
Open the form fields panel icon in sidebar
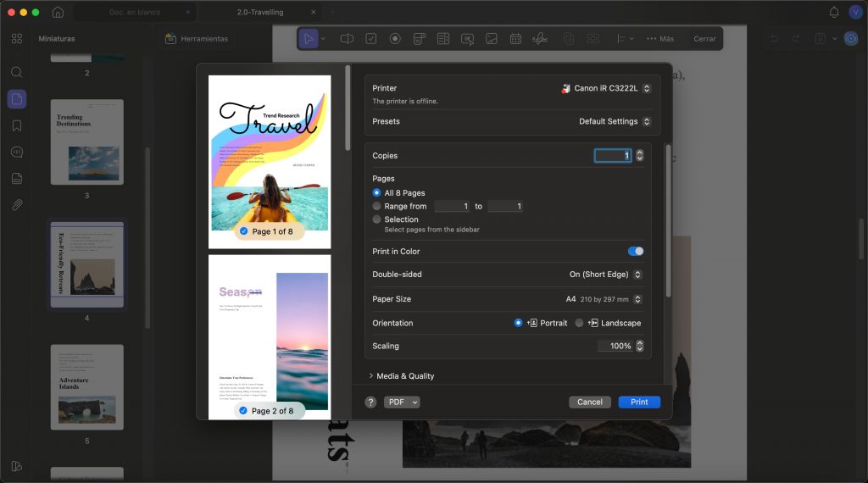coord(17,179)
